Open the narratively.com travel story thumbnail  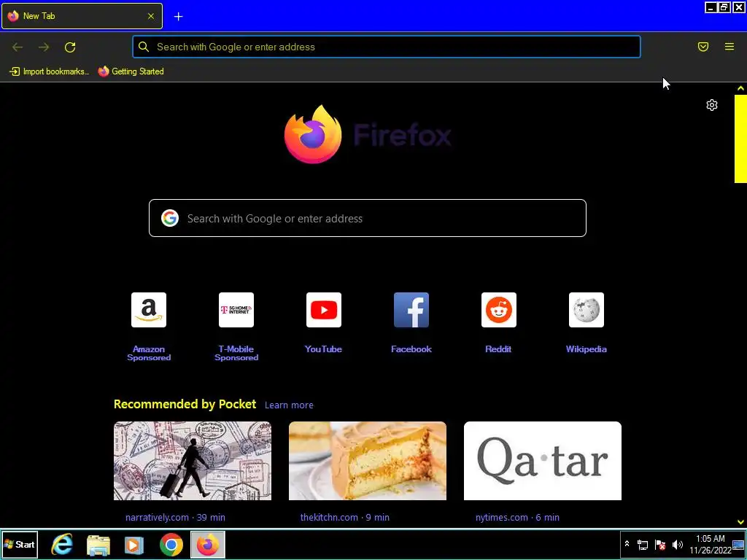click(x=193, y=461)
